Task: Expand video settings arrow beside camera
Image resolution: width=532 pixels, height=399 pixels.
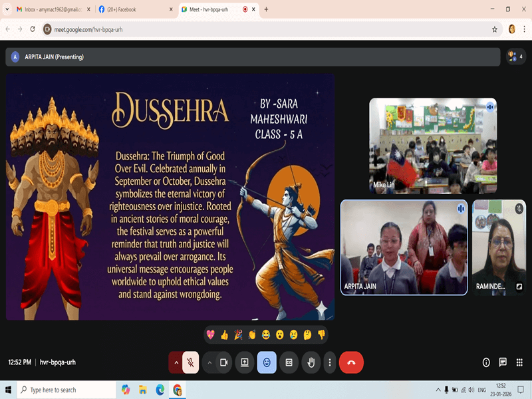Action: coord(209,362)
